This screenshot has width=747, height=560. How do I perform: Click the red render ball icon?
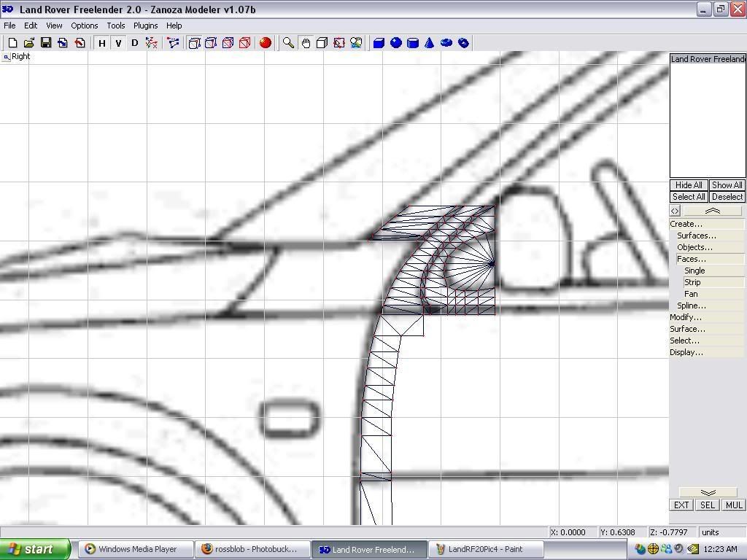266,43
